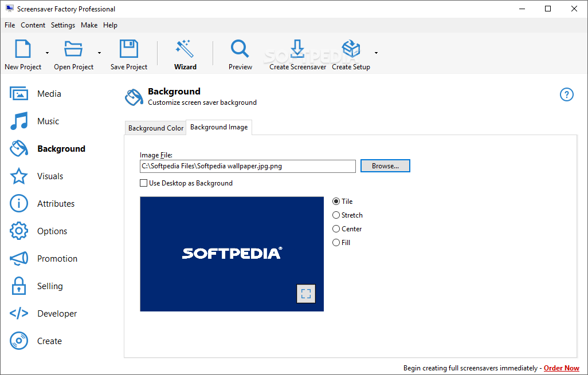Viewport: 588px width, 375px height.
Task: Switch to the Background Color tab
Action: coord(156,128)
